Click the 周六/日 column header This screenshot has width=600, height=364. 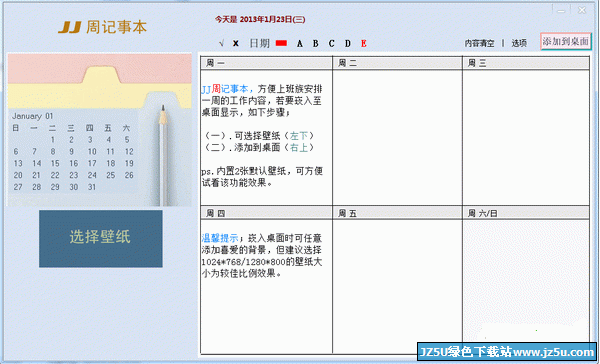526,213
